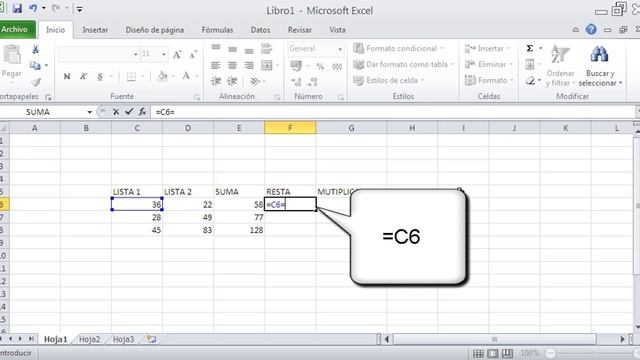
Task: Switch to the Fórmulas tab
Action: click(x=217, y=30)
